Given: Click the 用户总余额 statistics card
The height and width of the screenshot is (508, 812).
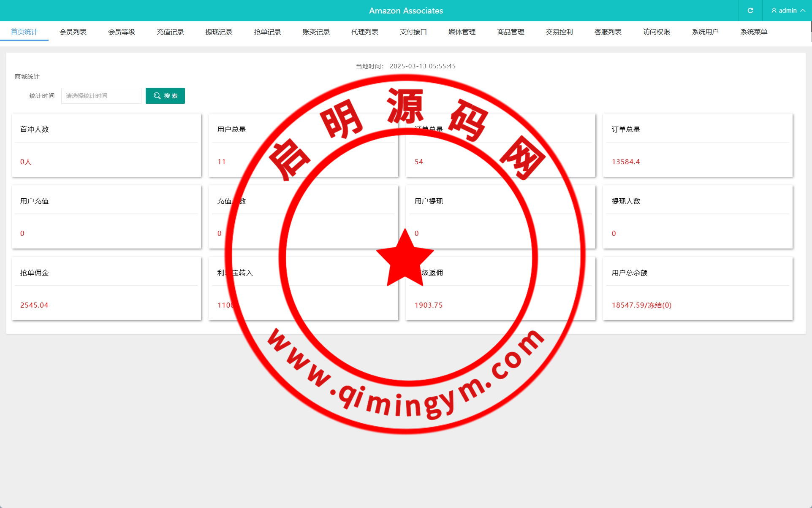Looking at the screenshot, I should (x=697, y=289).
